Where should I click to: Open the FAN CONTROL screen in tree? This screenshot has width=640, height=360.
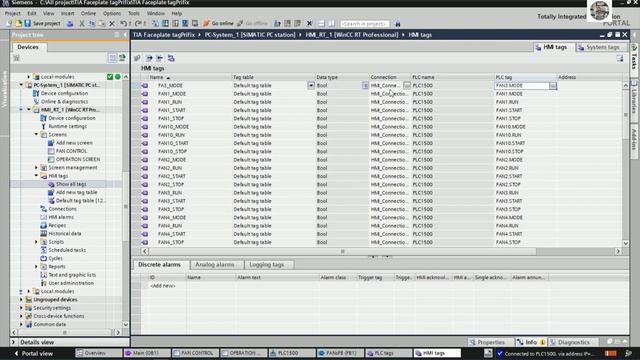click(x=71, y=151)
